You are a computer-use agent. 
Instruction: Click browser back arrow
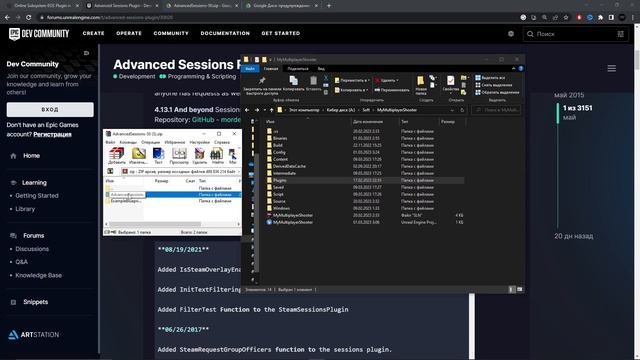(x=7, y=18)
